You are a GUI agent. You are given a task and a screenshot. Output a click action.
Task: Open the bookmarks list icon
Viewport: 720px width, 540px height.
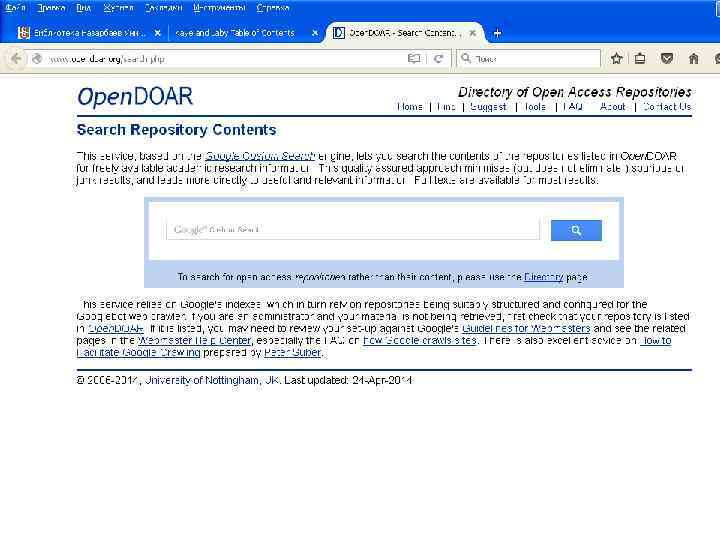coord(640,58)
